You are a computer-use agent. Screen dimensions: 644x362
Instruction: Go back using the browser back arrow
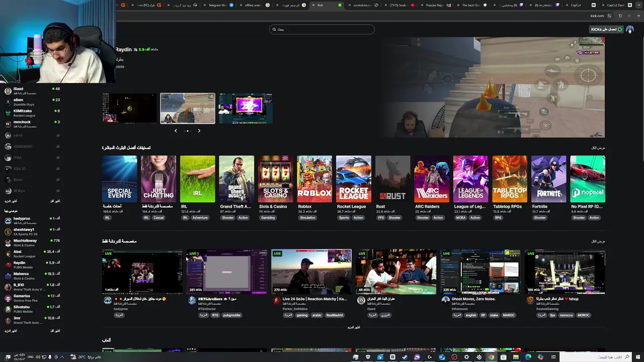pos(638,16)
